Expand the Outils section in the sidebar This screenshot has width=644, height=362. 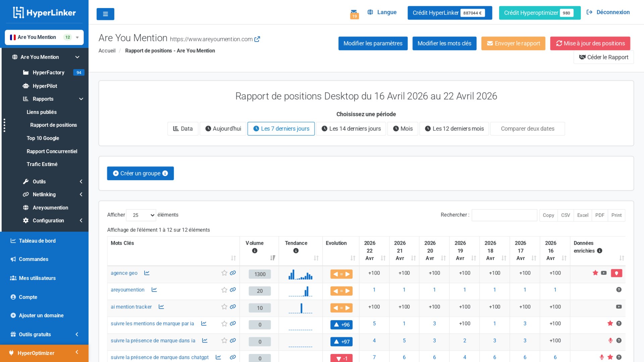pos(39,181)
